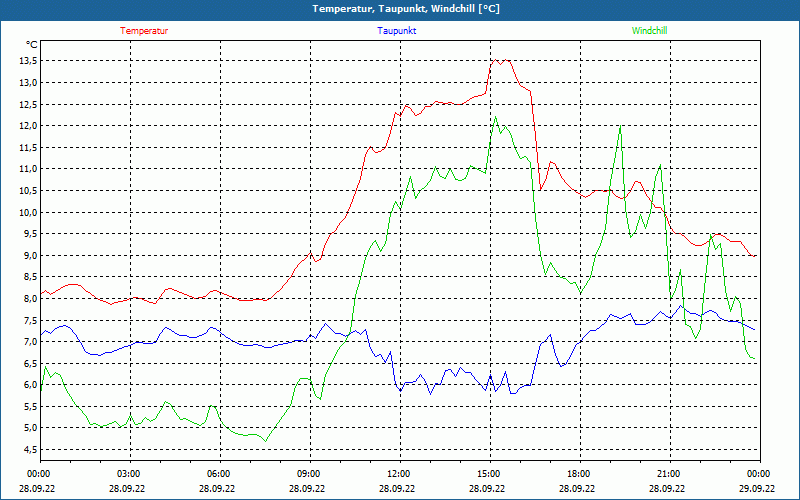800x500 pixels.
Task: Click the '10,5' y-axis value
Action: [29, 191]
